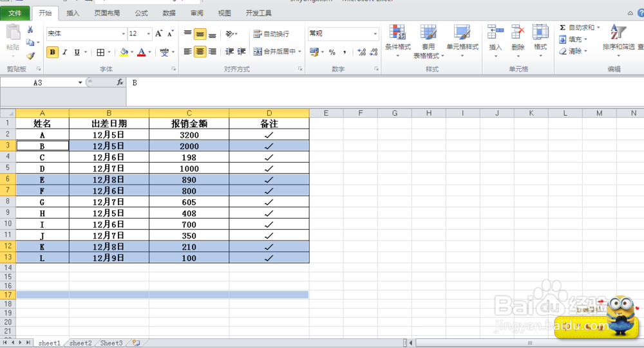Open the 文件 file tab
The height and width of the screenshot is (348, 644).
15,13
